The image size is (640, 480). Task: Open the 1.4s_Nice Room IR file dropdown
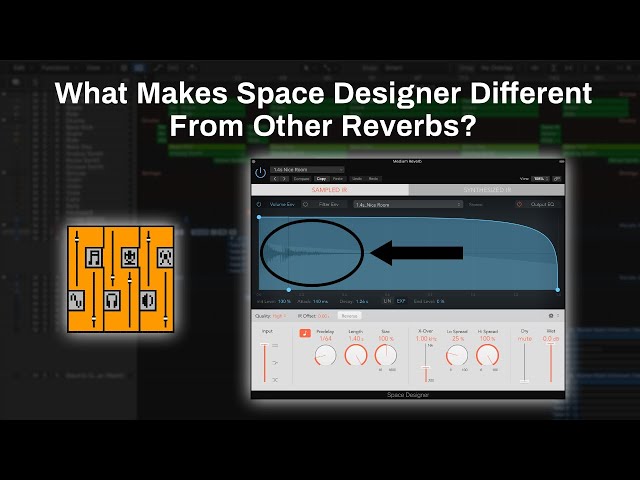pos(408,204)
